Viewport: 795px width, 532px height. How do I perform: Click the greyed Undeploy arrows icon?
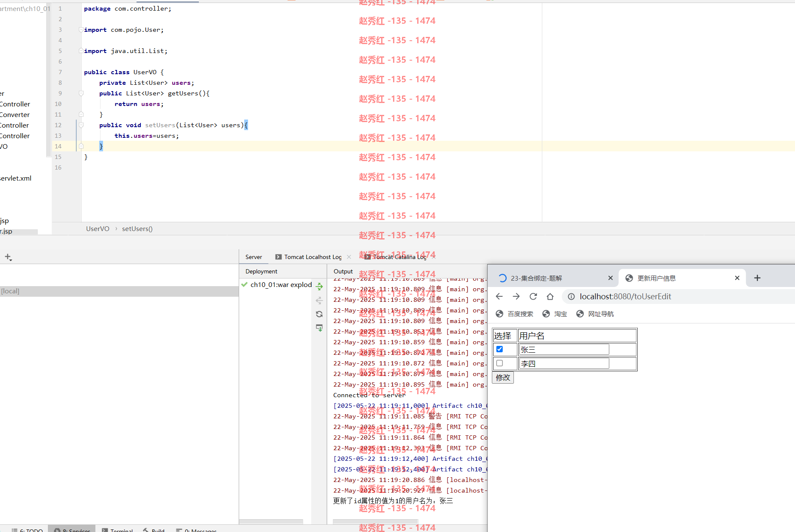(x=319, y=301)
